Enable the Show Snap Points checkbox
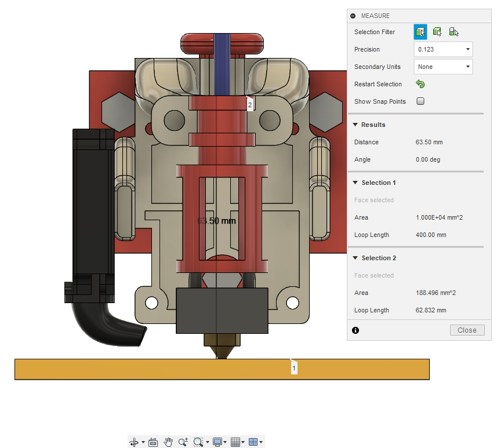 click(420, 101)
